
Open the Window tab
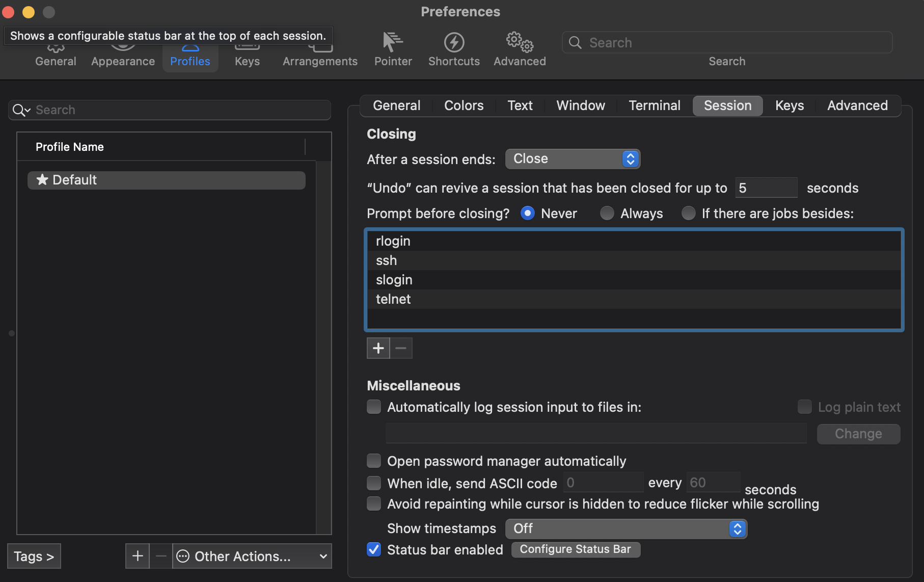coord(581,105)
